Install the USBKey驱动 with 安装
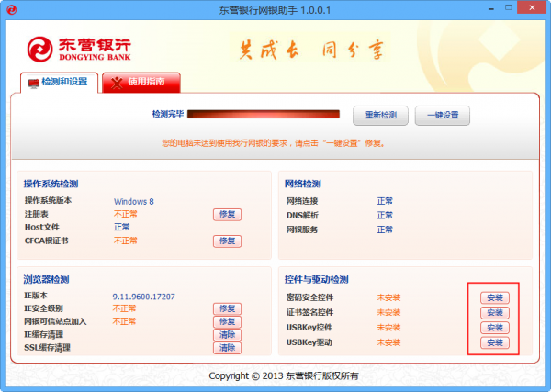The image size is (551, 392). [x=495, y=342]
